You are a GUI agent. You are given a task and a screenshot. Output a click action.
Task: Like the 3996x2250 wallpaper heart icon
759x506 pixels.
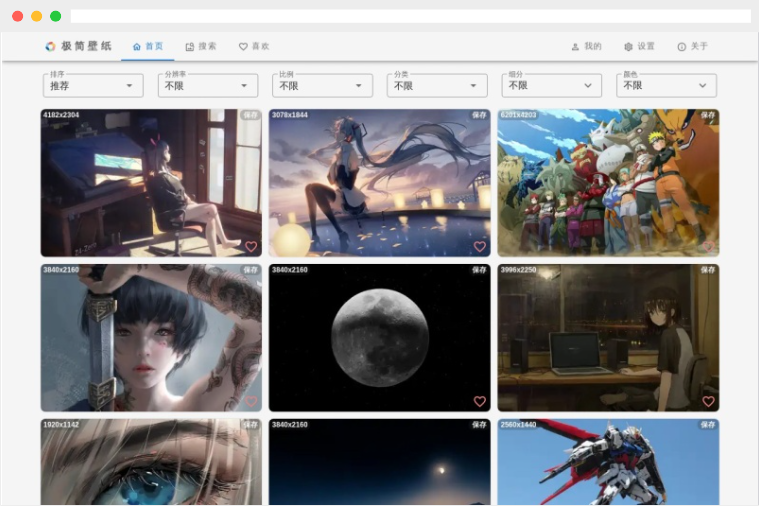[708, 401]
